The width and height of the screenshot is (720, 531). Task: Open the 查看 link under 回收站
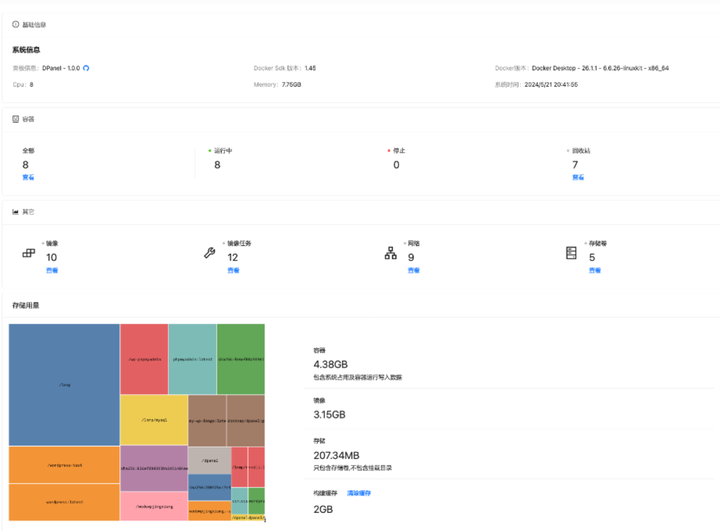coord(578,177)
